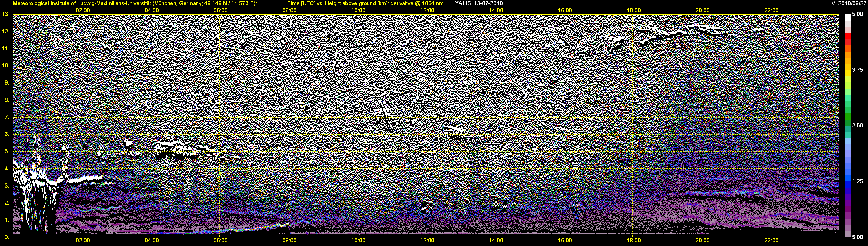This screenshot has width=868, height=246.
Task: Click the 1. height axis label
Action: point(8,220)
